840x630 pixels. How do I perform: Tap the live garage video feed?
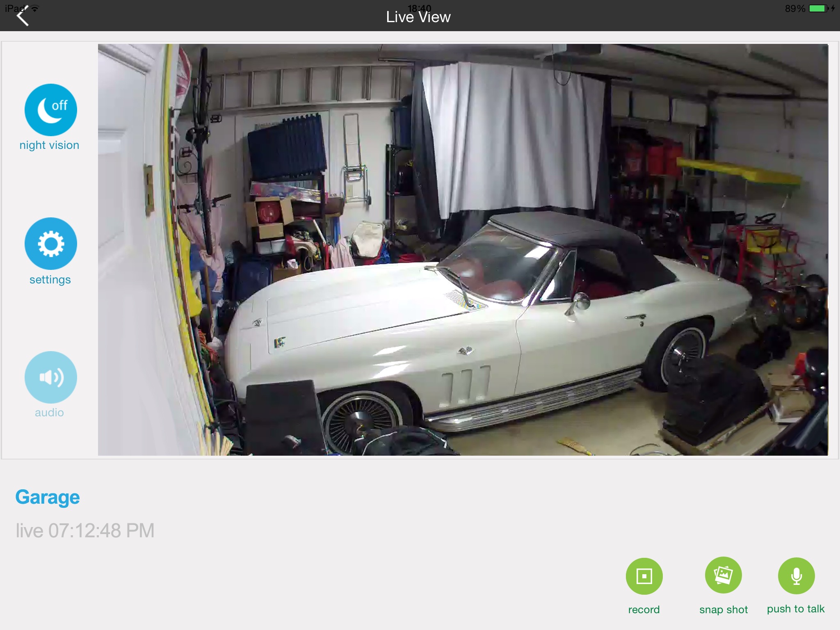coord(463,249)
